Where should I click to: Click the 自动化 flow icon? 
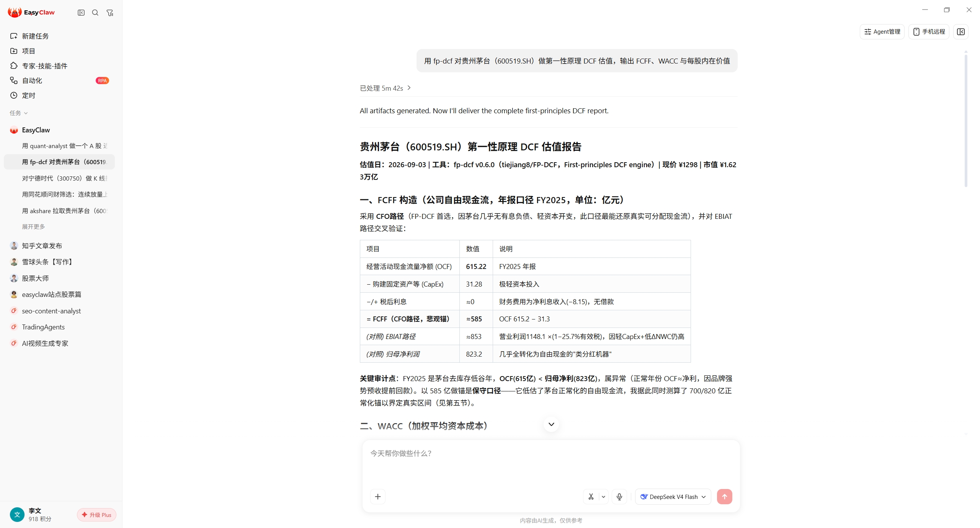(x=14, y=80)
